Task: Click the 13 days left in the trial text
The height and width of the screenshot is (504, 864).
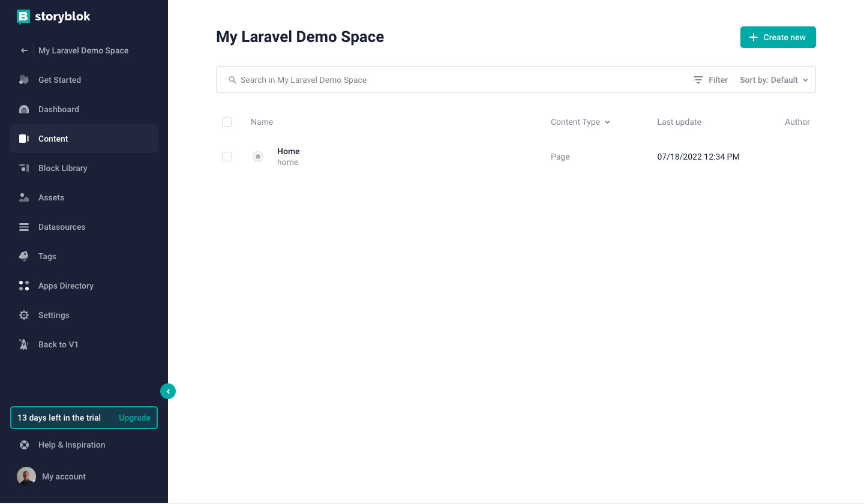Action: [59, 418]
